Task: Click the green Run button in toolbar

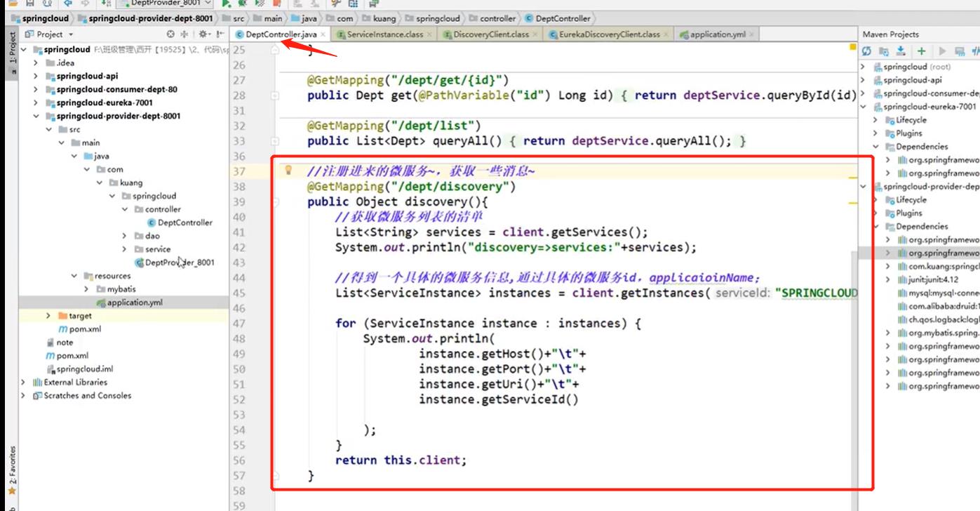Action: (x=227, y=4)
